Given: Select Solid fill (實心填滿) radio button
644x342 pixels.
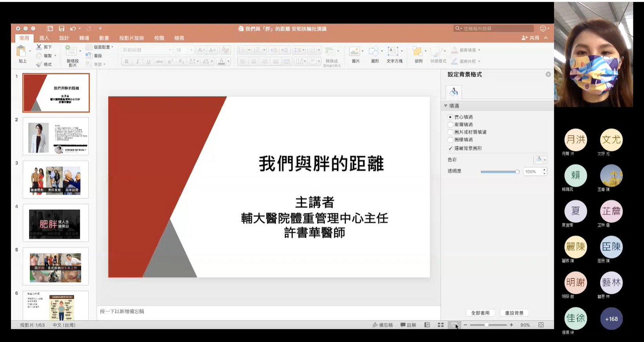Looking at the screenshot, I should 450,117.
